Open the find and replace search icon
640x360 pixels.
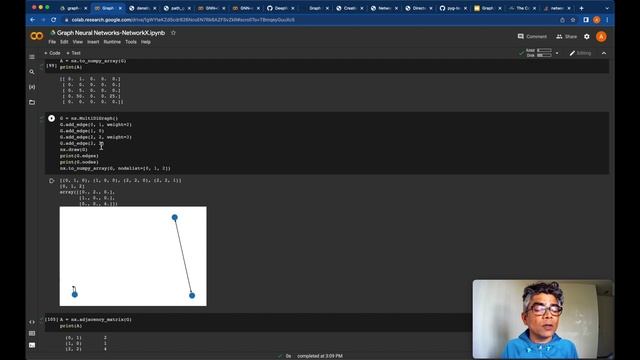[x=32, y=72]
